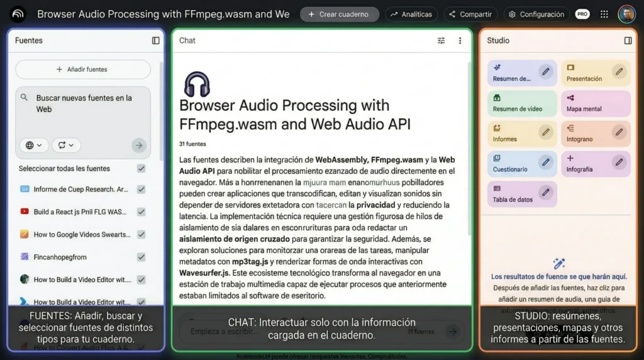Edit the Presentación tile pencil icon
Screen dimensions: 644x360
(619, 72)
